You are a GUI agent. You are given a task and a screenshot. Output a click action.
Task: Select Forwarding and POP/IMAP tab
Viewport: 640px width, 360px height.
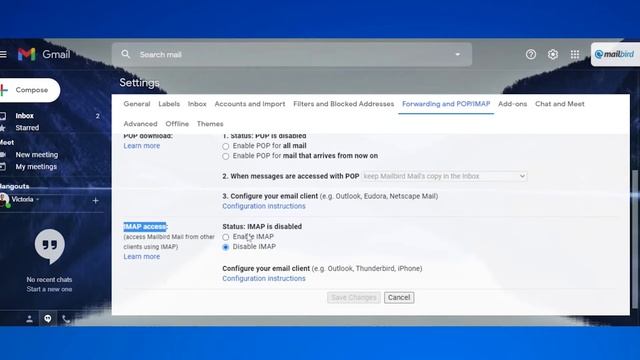tap(446, 104)
